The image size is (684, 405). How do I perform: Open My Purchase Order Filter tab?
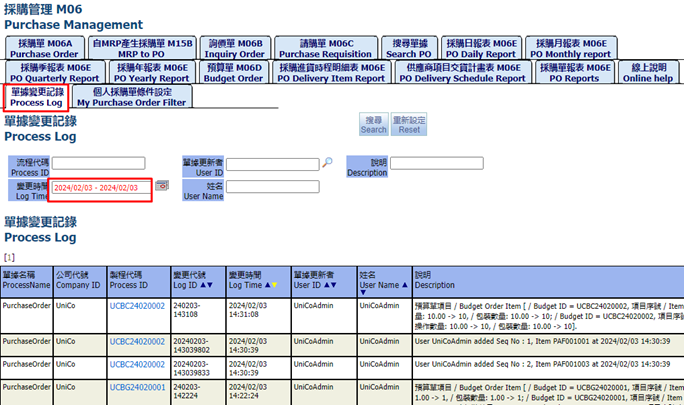point(132,97)
